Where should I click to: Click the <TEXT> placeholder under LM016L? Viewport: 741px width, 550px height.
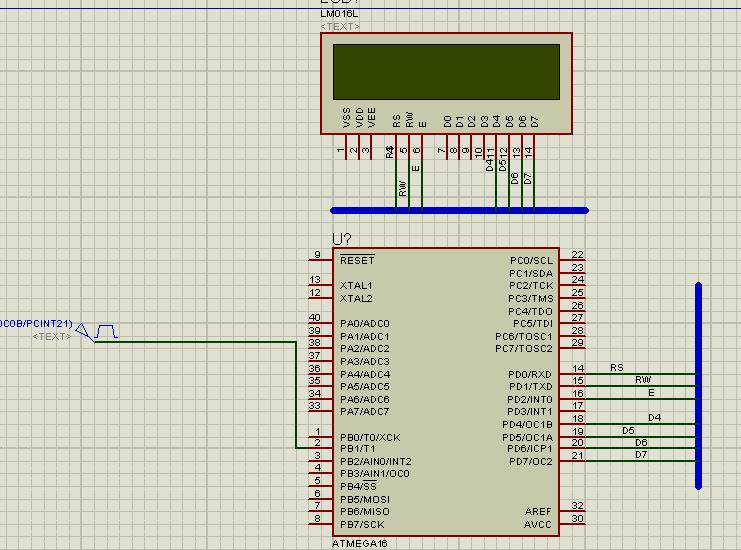tap(340, 27)
